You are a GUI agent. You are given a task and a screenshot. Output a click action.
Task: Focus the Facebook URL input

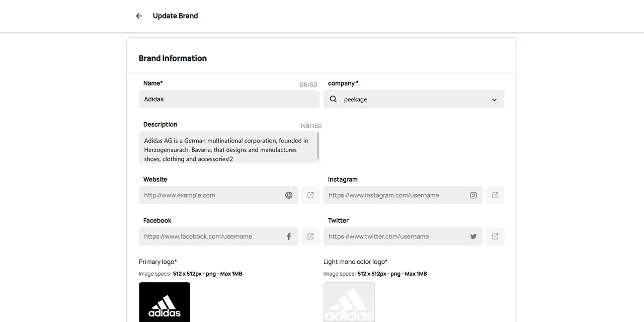click(211, 236)
